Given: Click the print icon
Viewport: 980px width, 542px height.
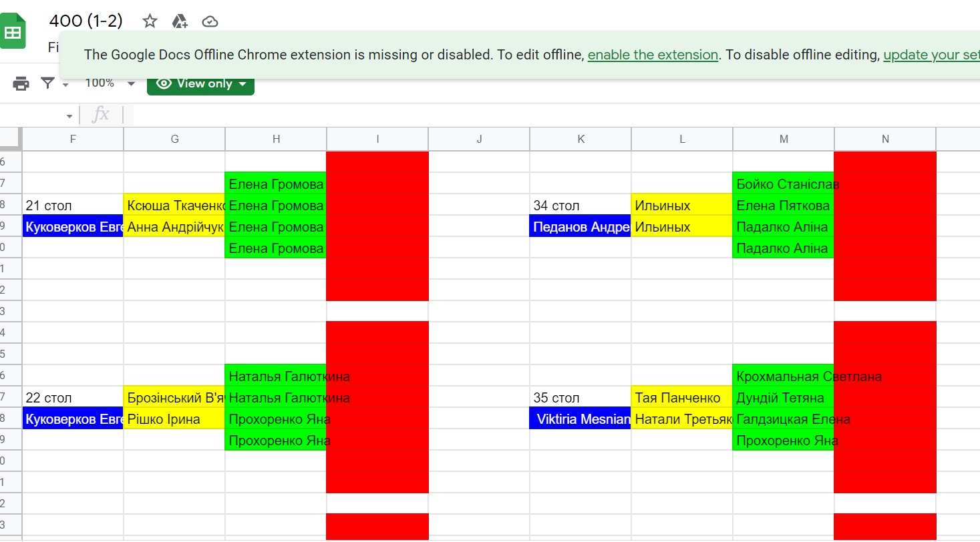Looking at the screenshot, I should [x=21, y=83].
